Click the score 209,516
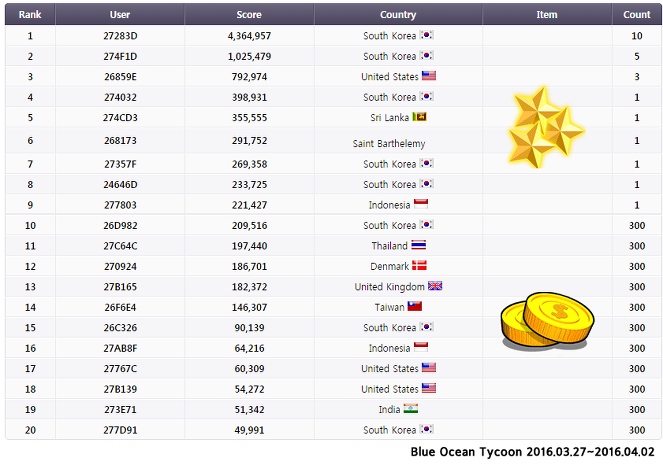663x465 pixels. click(249, 225)
